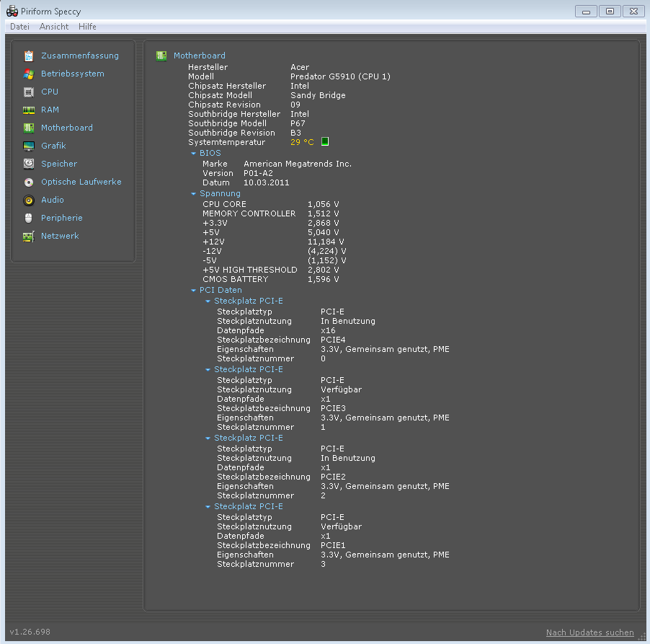Viewport: 650px width, 644px height.
Task: Collapse the Spannung section
Action: pyautogui.click(x=193, y=194)
